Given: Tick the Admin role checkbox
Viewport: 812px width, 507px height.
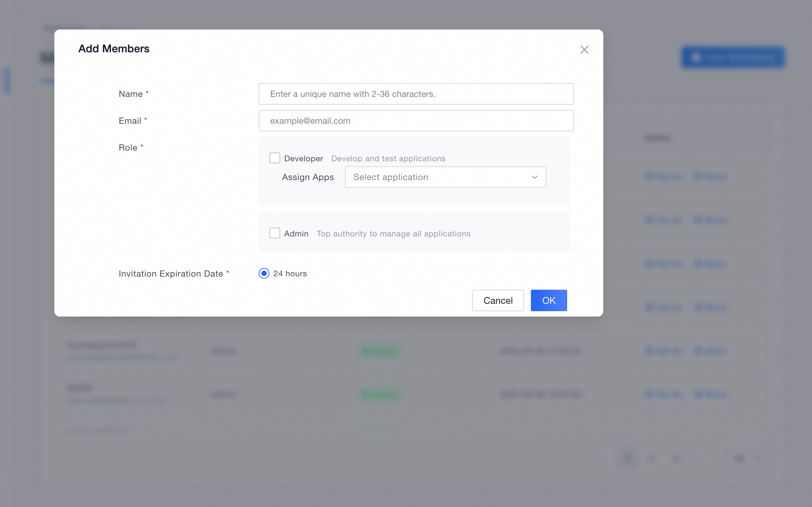Looking at the screenshot, I should pyautogui.click(x=275, y=233).
